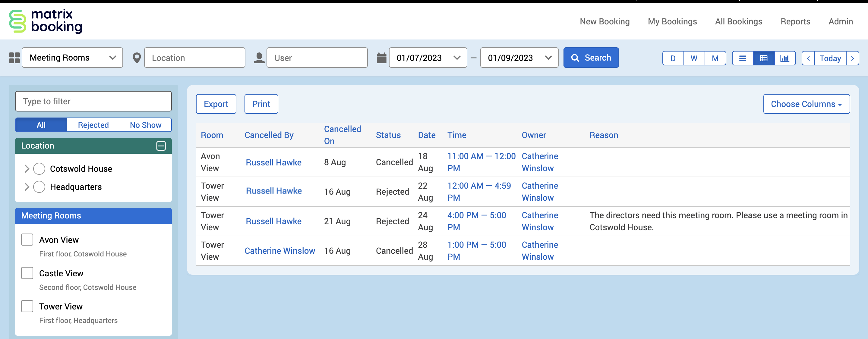Check the Avon View checkbox
The image size is (868, 339).
click(x=27, y=240)
